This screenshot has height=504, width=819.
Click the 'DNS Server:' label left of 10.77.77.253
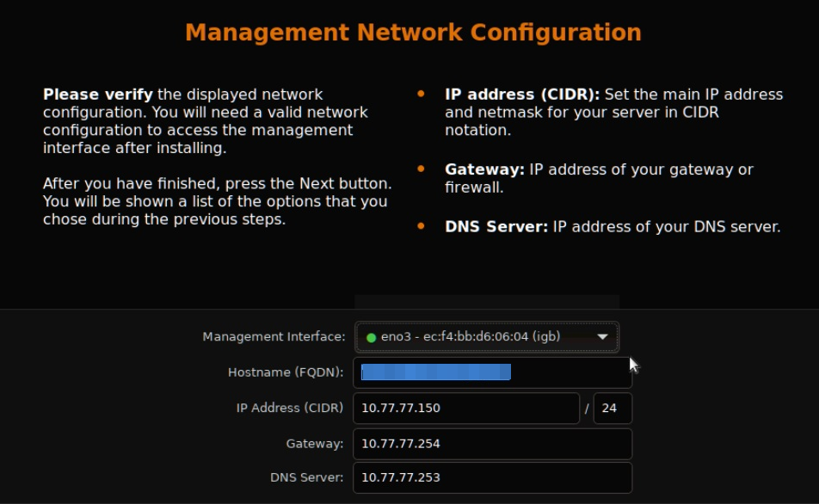point(306,478)
